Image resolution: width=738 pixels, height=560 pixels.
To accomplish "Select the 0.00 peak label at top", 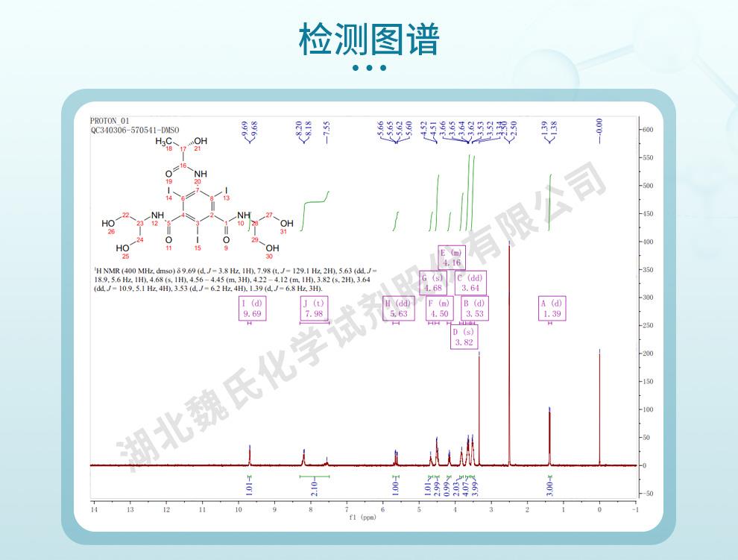I will point(599,128).
